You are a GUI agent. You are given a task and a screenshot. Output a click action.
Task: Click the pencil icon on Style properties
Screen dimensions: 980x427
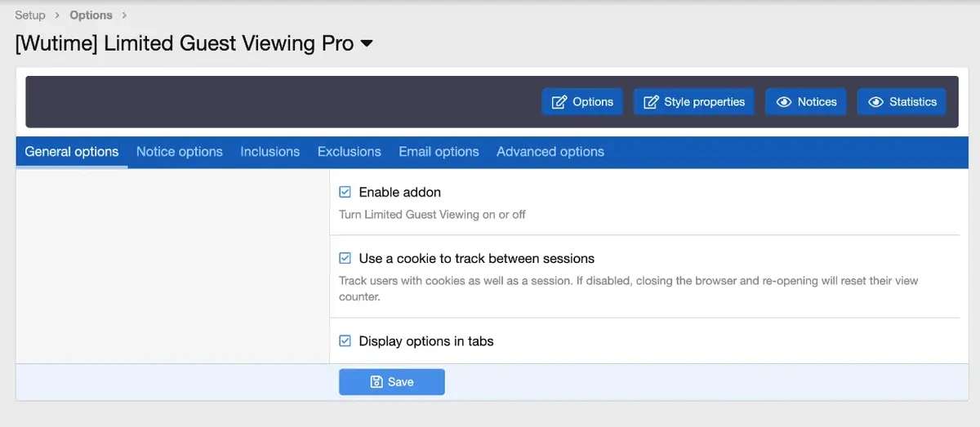point(651,102)
